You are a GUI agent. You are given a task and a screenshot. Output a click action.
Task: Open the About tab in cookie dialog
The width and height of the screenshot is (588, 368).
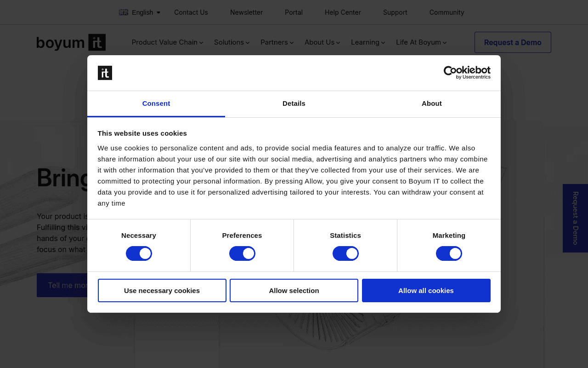(x=432, y=103)
